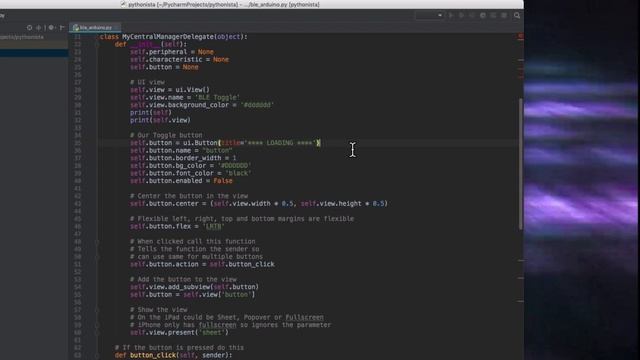Click the 'self.view.add_subview' line

point(194,287)
